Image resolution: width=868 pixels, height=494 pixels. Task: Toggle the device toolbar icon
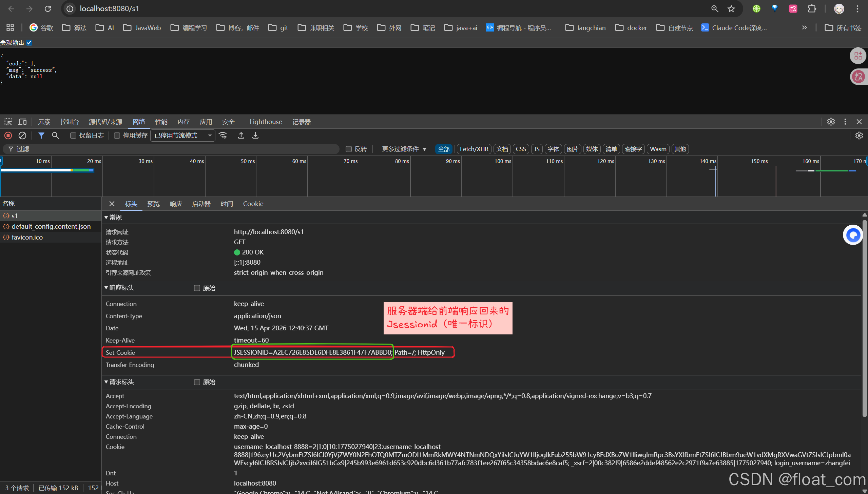coord(22,122)
